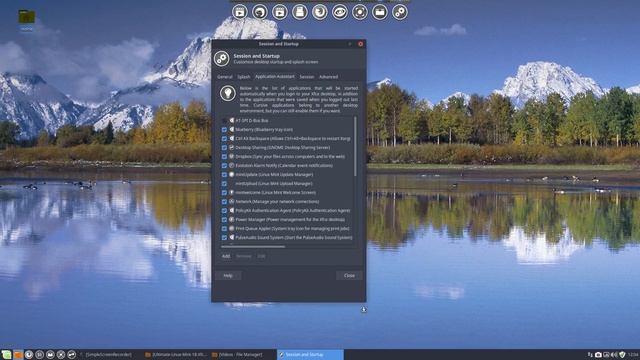Toggle PolicyKit Authentication Agent checkbox
Image resolution: width=640 pixels, height=360 pixels.
click(x=224, y=211)
